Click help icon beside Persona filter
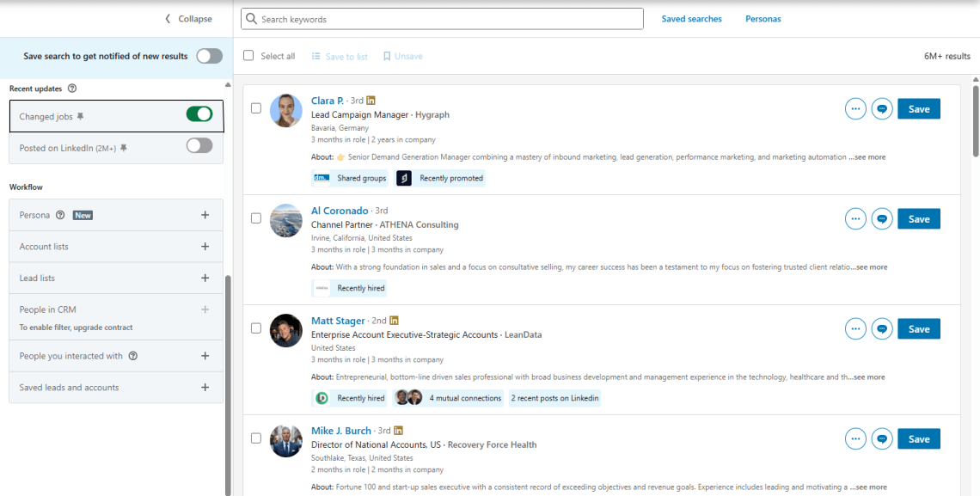980x496 pixels. [x=60, y=215]
